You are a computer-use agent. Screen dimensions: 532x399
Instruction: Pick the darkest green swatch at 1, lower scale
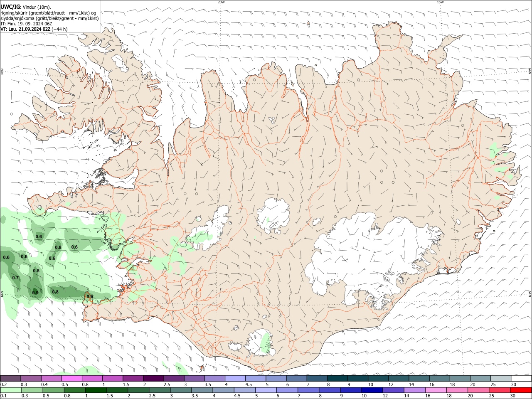[96, 390]
